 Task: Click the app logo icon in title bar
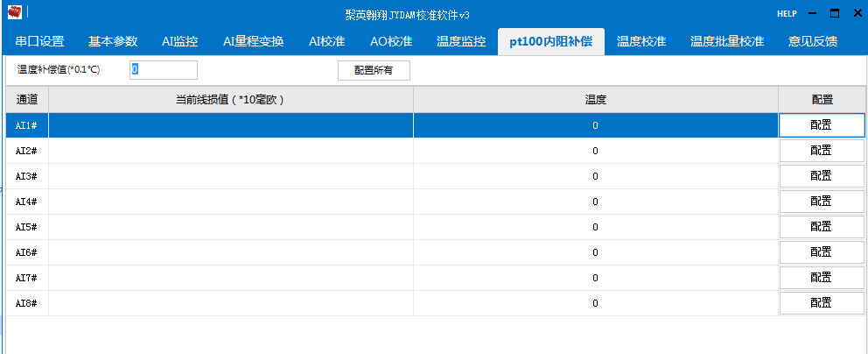point(14,13)
